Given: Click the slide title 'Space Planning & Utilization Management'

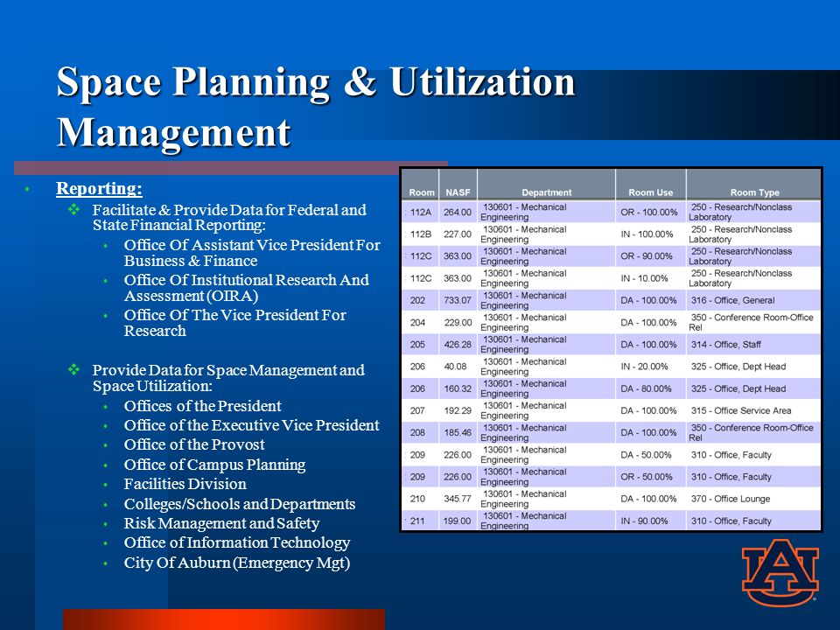Looking at the screenshot, I should 316,107.
